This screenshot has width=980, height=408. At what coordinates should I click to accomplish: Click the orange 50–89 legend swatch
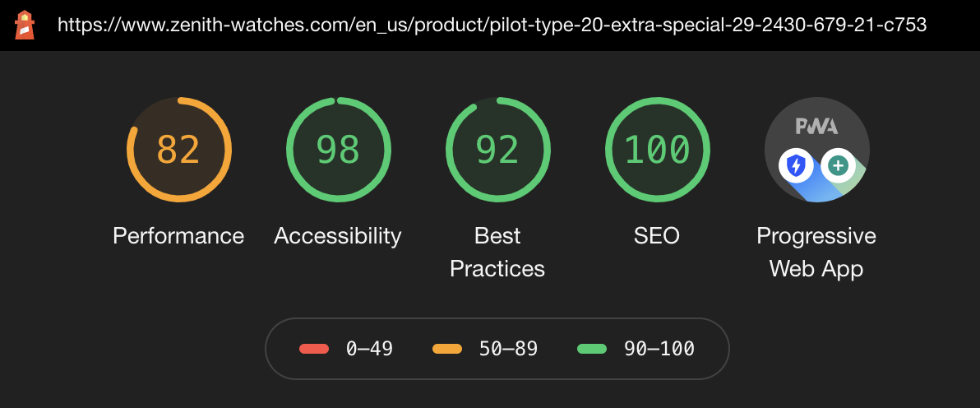click(x=447, y=349)
